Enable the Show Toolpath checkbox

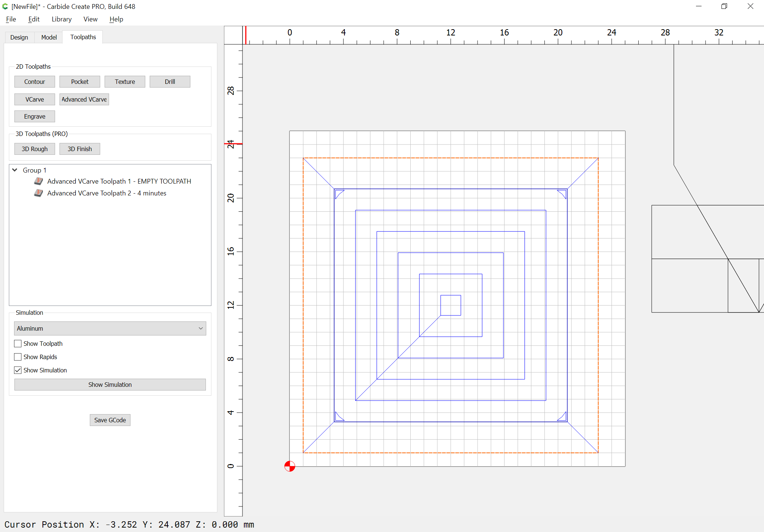(18, 344)
